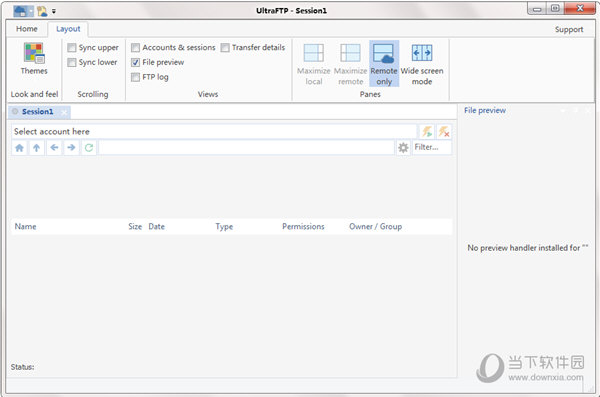
Task: Check Transfer details view
Action: [x=253, y=47]
